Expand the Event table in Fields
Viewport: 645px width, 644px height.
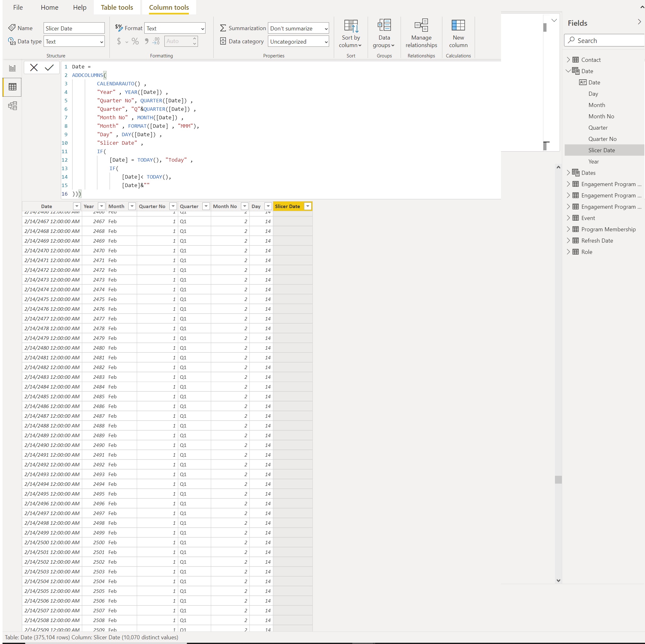(x=568, y=218)
